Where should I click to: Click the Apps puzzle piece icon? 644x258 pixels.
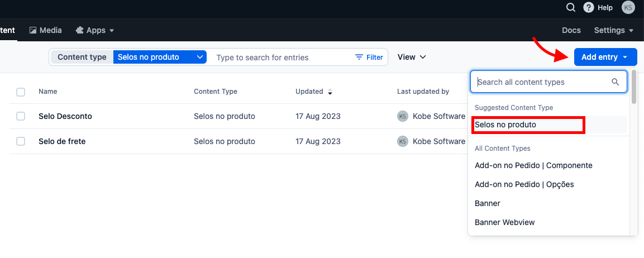(79, 30)
